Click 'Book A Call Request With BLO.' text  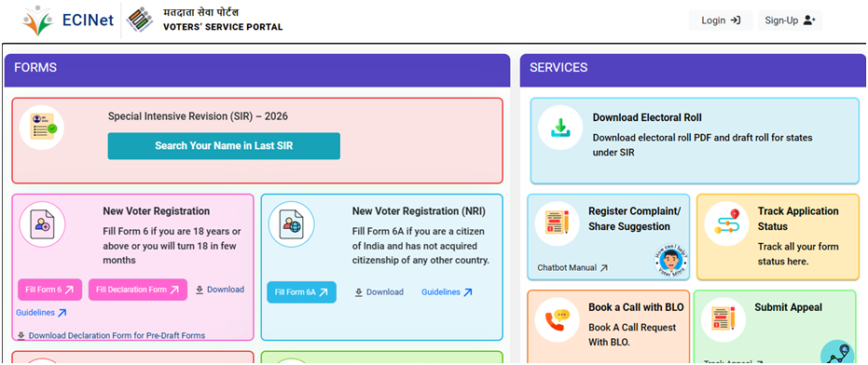(x=632, y=334)
